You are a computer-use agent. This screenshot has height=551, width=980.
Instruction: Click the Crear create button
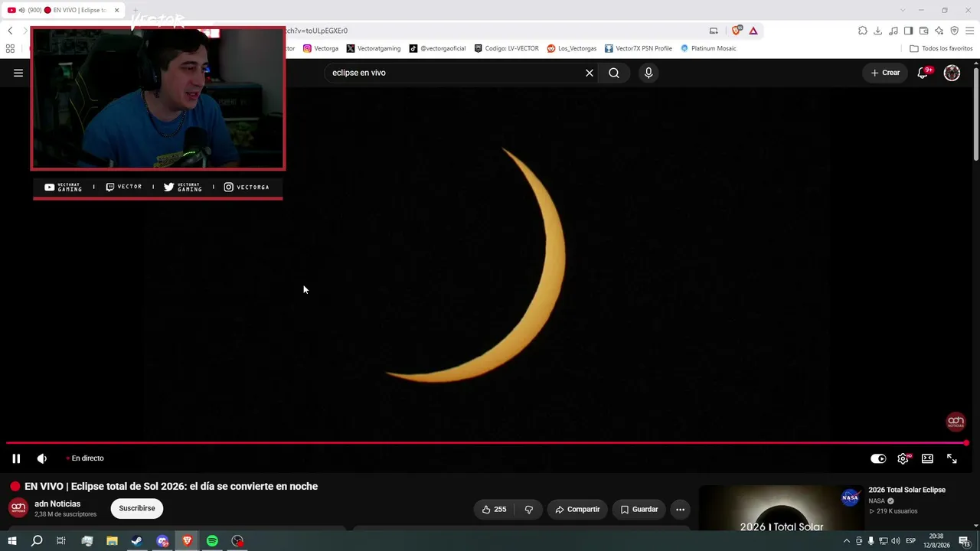[886, 73]
